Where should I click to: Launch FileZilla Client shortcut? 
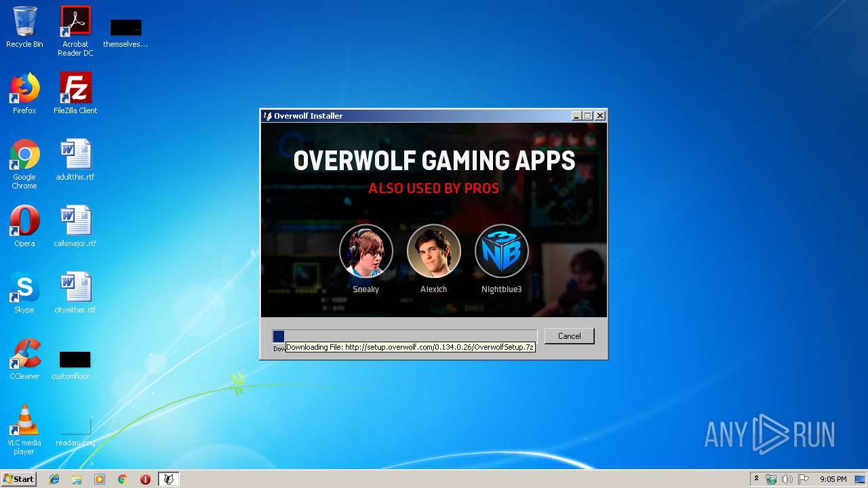pos(75,94)
